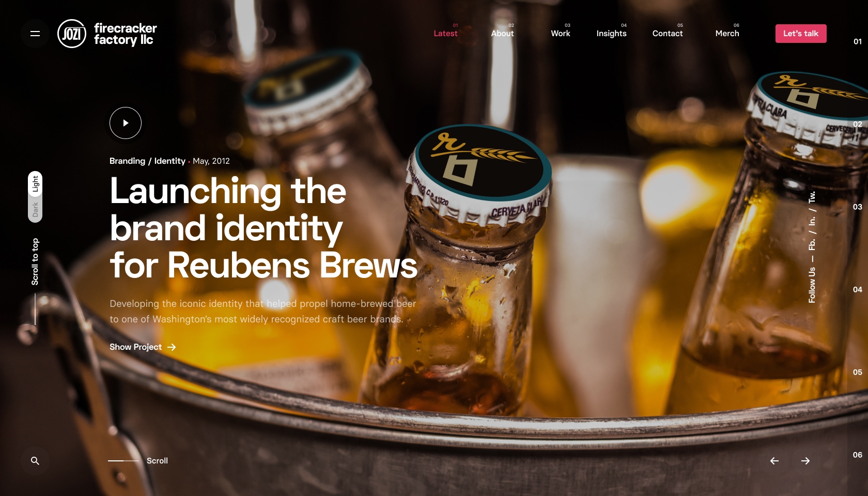Click the Let's talk button

801,34
